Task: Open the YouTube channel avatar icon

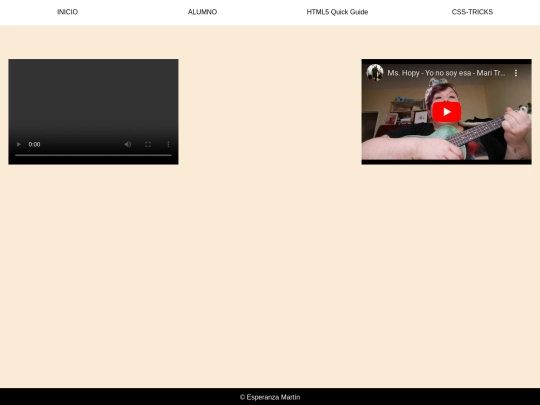Action: point(375,73)
